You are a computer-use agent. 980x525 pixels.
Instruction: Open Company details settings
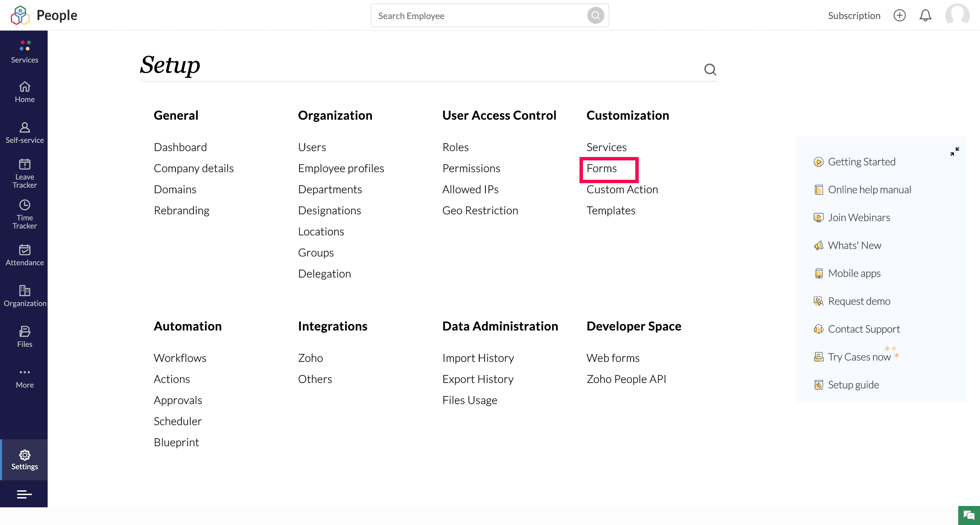point(194,168)
